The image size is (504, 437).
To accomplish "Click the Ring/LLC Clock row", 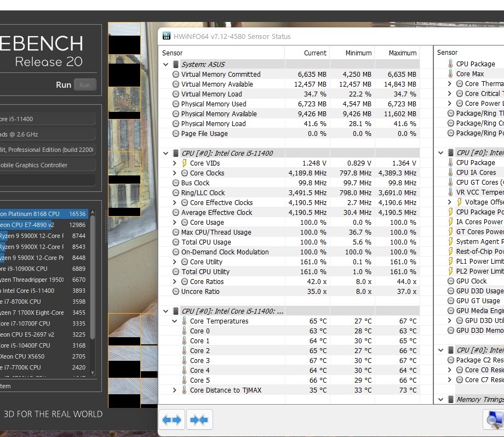I will click(289, 193).
